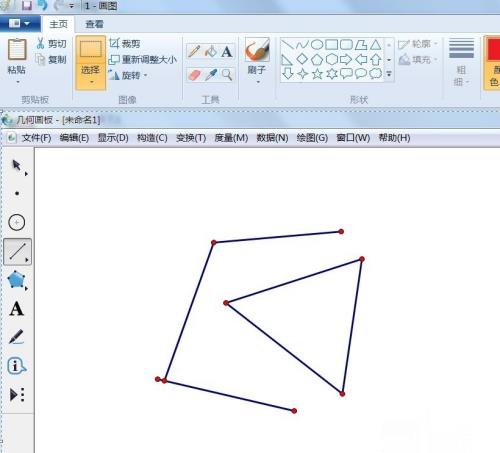Image resolution: width=500 pixels, height=453 pixels.
Task: Pick the Diamond shape
Action: coord(302,59)
